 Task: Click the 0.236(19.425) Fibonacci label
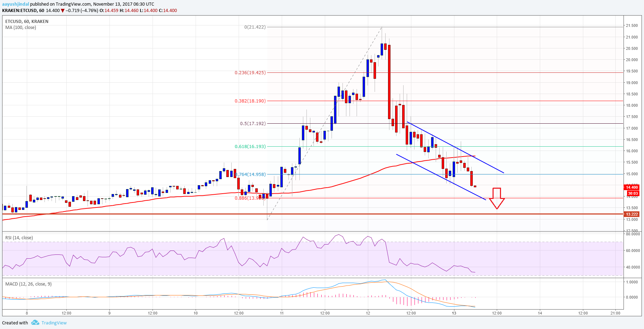coord(250,72)
